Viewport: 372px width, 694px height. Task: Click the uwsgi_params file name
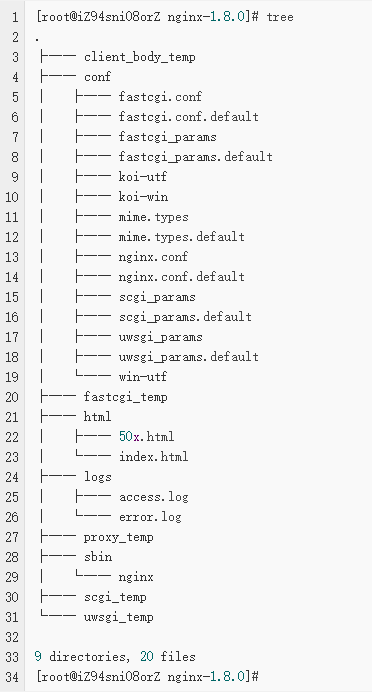(160, 337)
